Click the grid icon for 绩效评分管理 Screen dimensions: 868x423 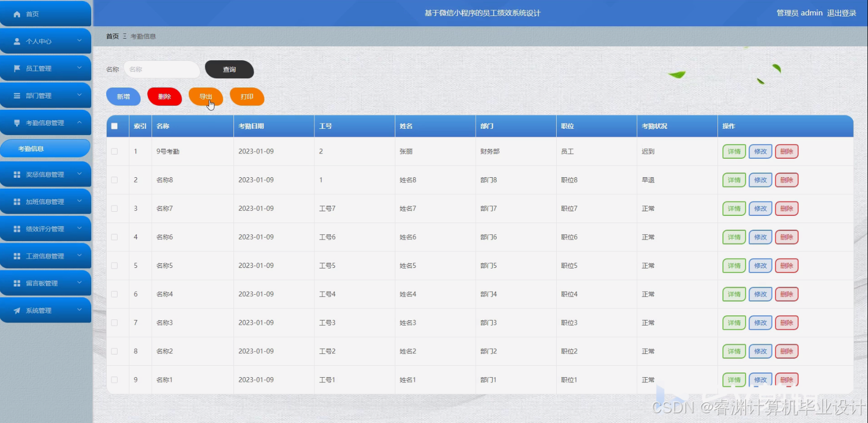point(17,229)
